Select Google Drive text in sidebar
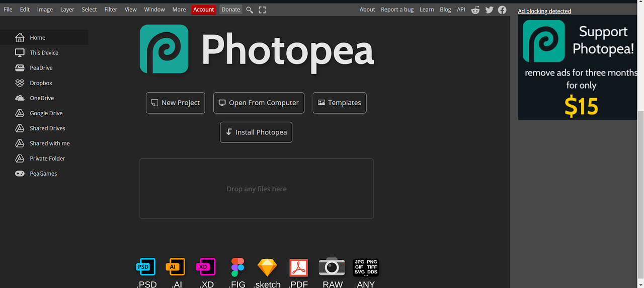 point(46,113)
